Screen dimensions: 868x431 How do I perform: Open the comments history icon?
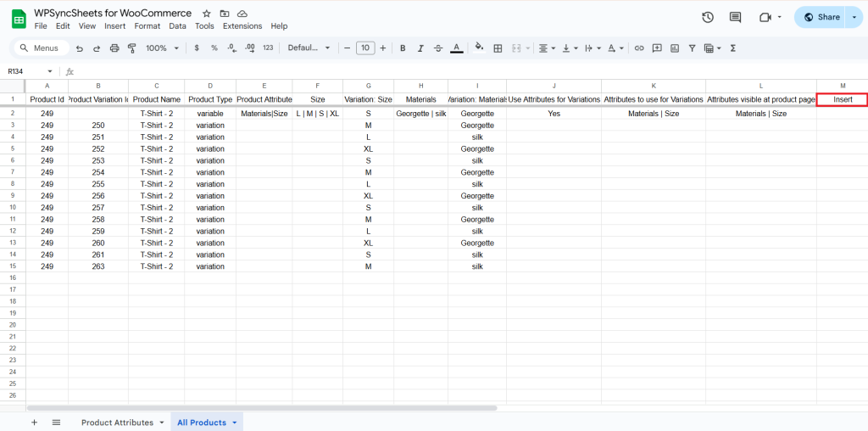pos(735,17)
